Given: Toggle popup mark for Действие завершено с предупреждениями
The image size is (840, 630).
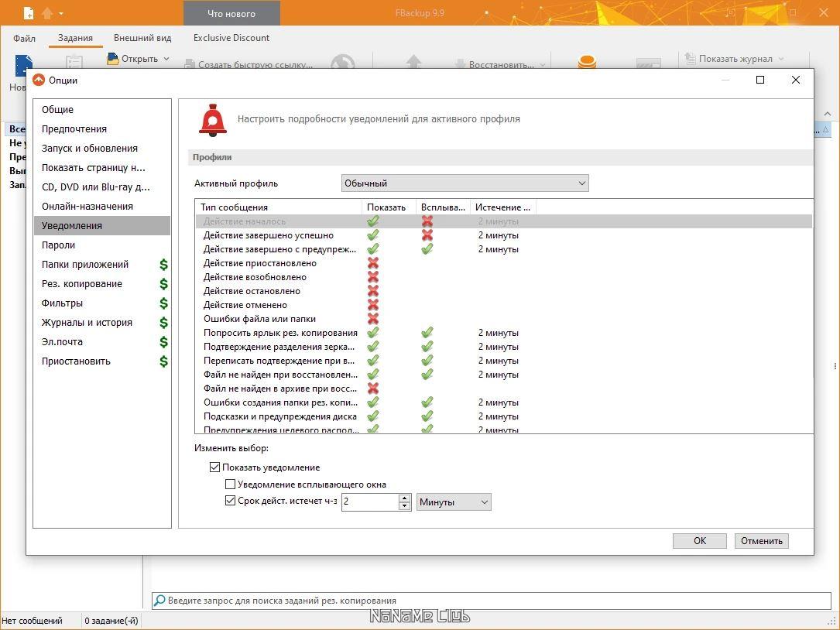Looking at the screenshot, I should (427, 249).
